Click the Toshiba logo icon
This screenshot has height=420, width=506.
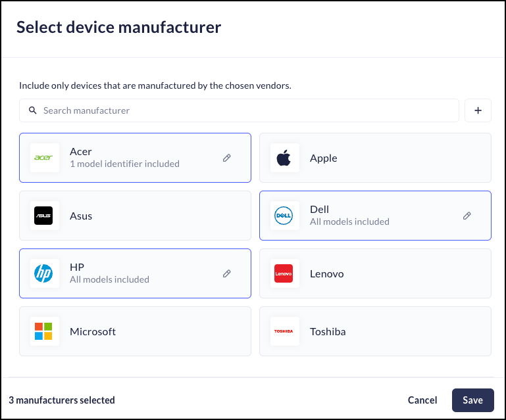(x=284, y=331)
